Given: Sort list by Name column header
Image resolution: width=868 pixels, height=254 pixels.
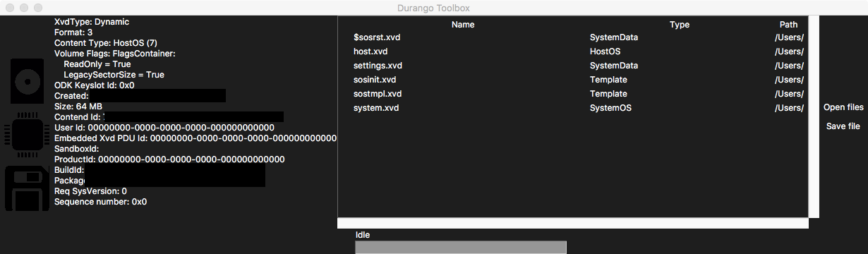Looking at the screenshot, I should coord(463,25).
